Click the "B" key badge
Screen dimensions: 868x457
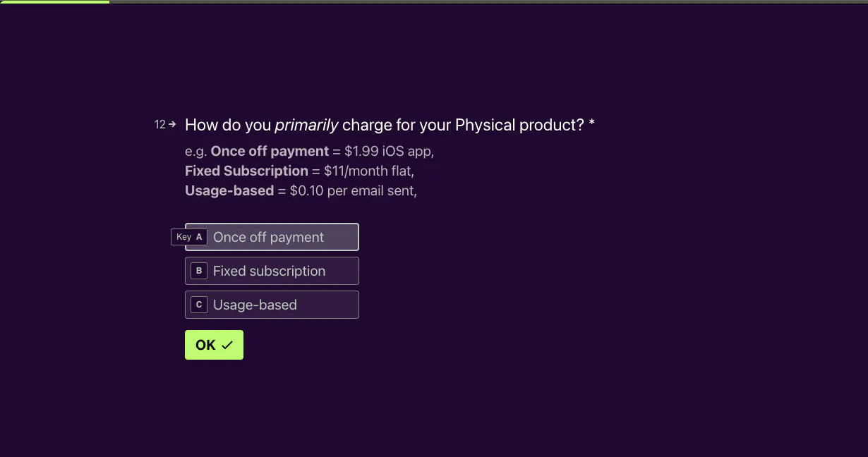pos(199,271)
